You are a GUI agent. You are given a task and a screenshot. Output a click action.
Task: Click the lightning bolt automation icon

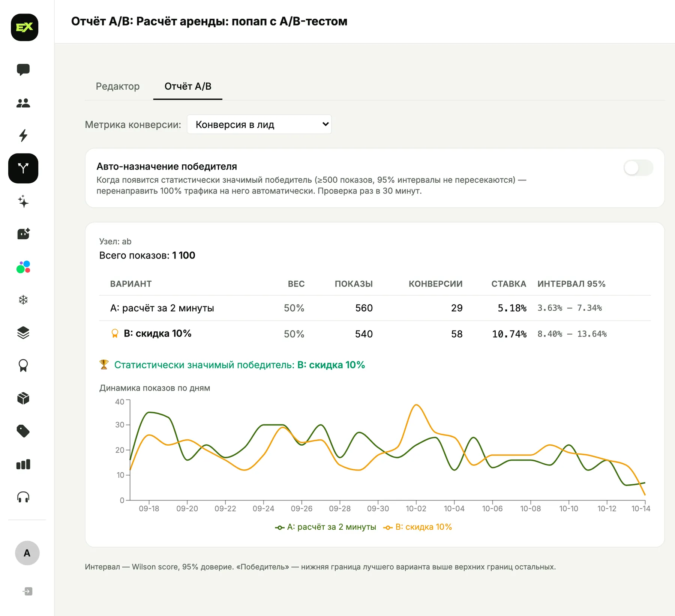coord(23,135)
